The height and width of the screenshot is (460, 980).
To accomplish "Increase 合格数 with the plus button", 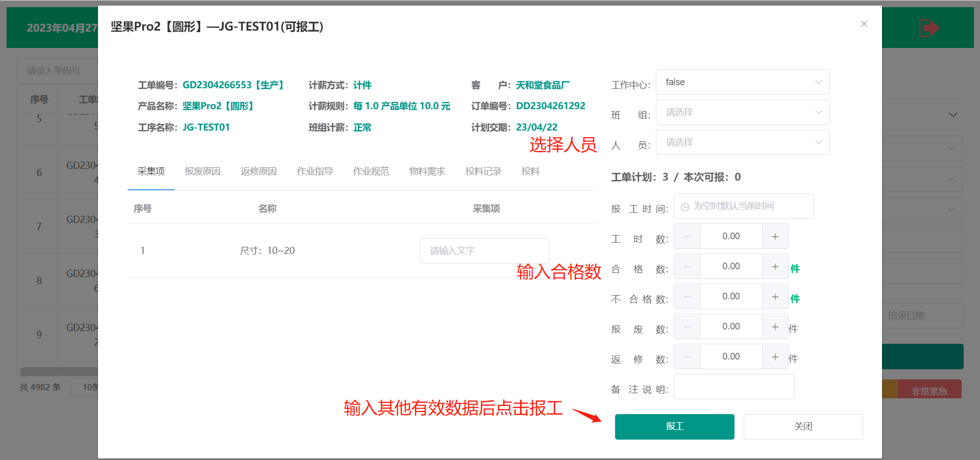I will [775, 267].
